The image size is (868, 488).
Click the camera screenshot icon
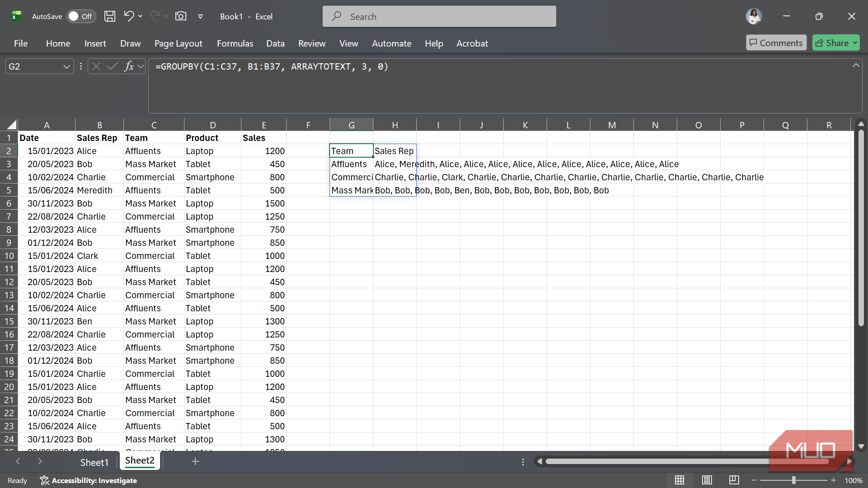pyautogui.click(x=181, y=16)
